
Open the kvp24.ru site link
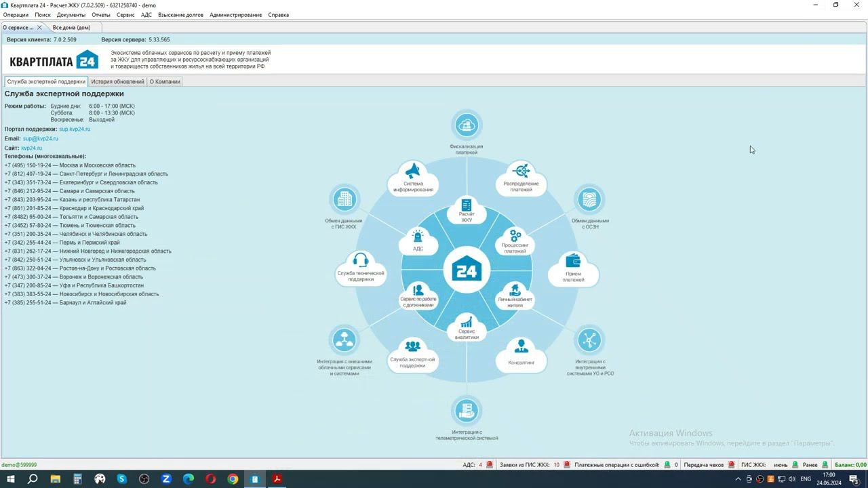(x=31, y=148)
